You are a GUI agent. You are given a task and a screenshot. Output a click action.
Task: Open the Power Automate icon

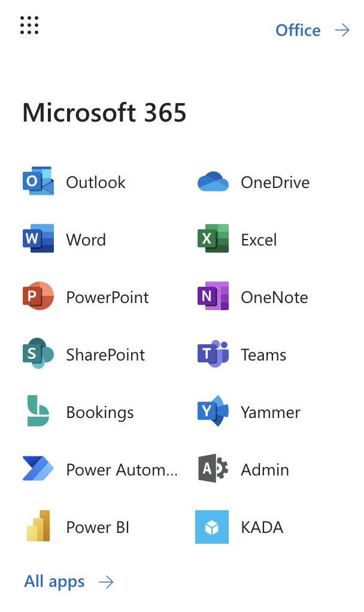point(38,469)
